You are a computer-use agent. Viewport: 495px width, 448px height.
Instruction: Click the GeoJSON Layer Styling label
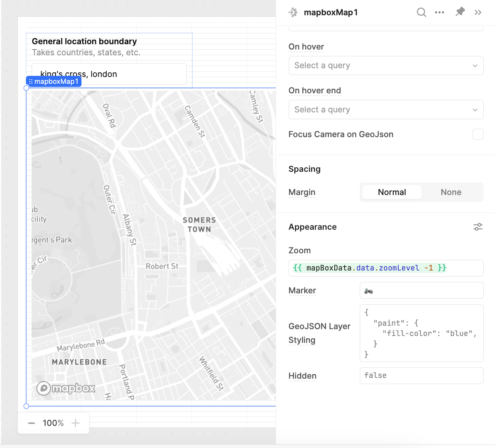319,333
